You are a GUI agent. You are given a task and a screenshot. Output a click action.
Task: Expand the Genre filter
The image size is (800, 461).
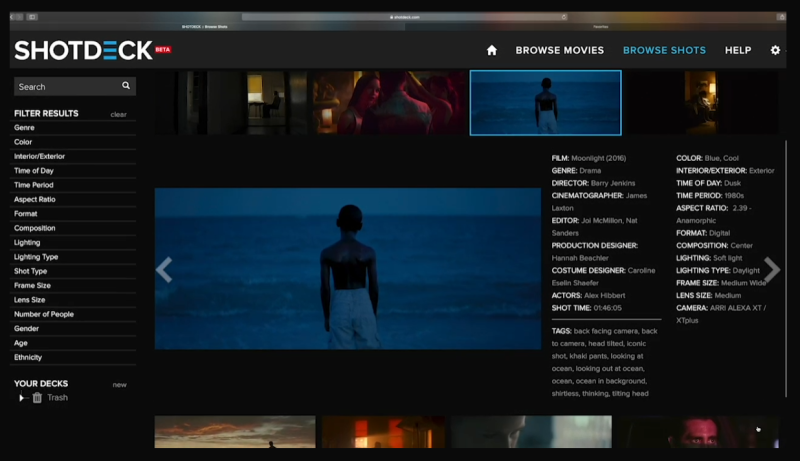74,127
